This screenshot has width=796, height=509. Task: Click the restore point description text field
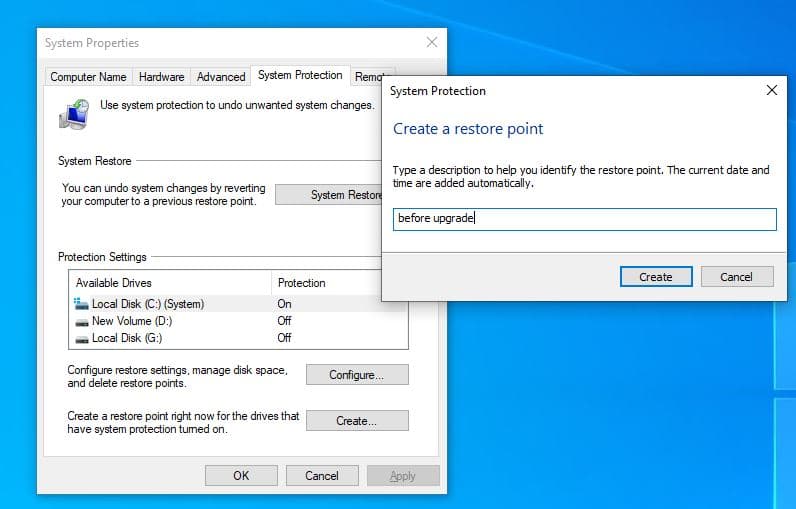click(x=584, y=219)
